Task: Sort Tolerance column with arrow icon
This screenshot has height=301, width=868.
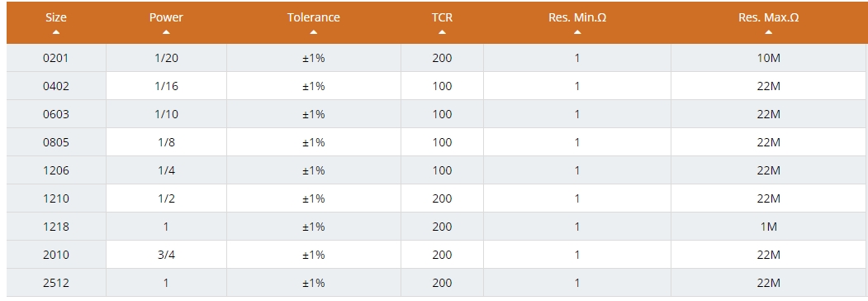Action: [313, 32]
